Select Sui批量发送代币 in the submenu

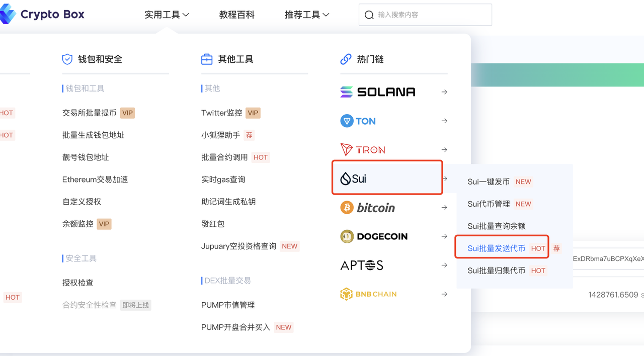click(x=497, y=248)
